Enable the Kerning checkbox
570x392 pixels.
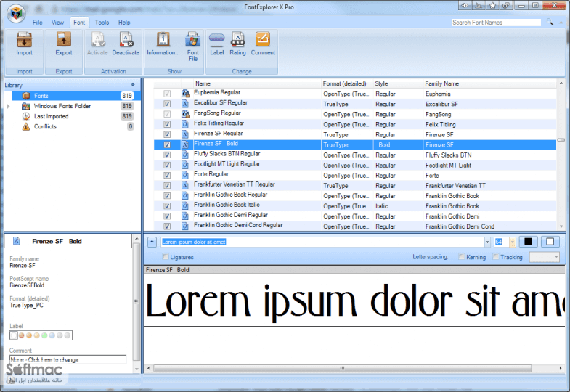coord(461,257)
